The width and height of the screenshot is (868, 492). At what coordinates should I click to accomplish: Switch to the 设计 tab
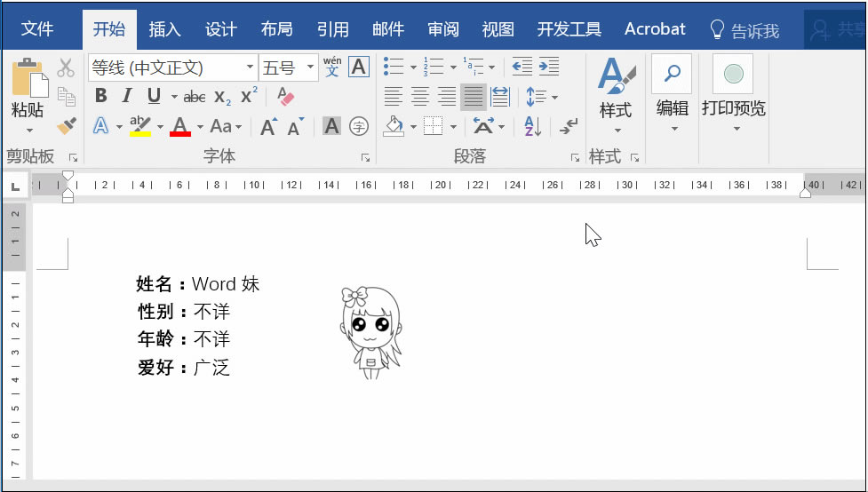tap(221, 28)
